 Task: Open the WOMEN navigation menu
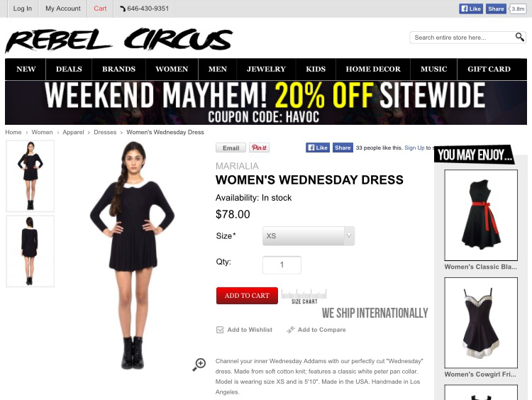[x=172, y=70]
